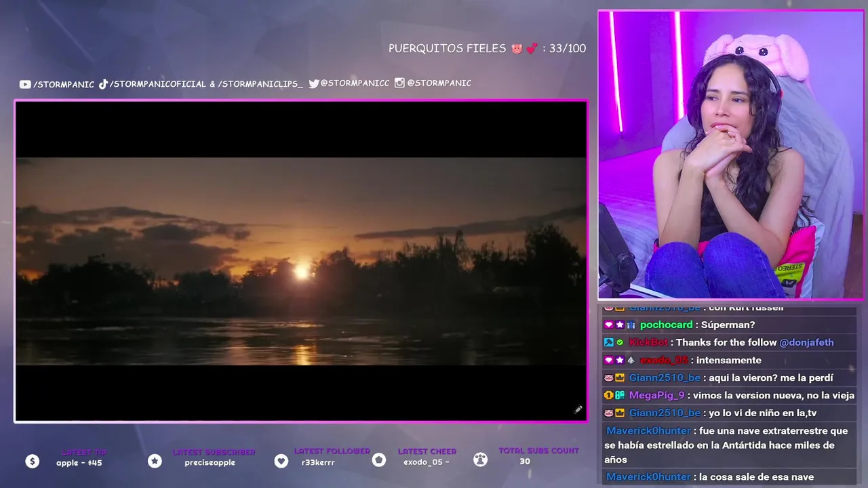Click the @STORMPANICC Twitter handle
This screenshot has height=488, width=868.
(355, 83)
